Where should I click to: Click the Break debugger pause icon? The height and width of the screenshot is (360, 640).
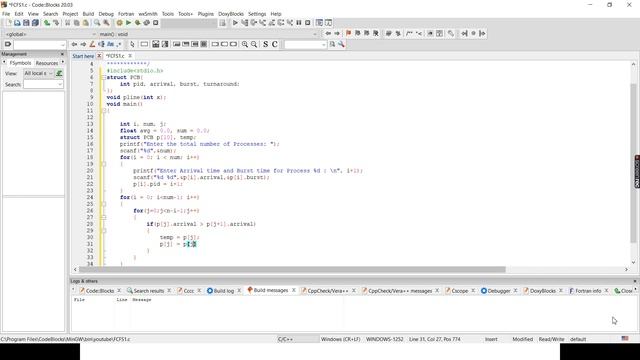click(x=299, y=23)
